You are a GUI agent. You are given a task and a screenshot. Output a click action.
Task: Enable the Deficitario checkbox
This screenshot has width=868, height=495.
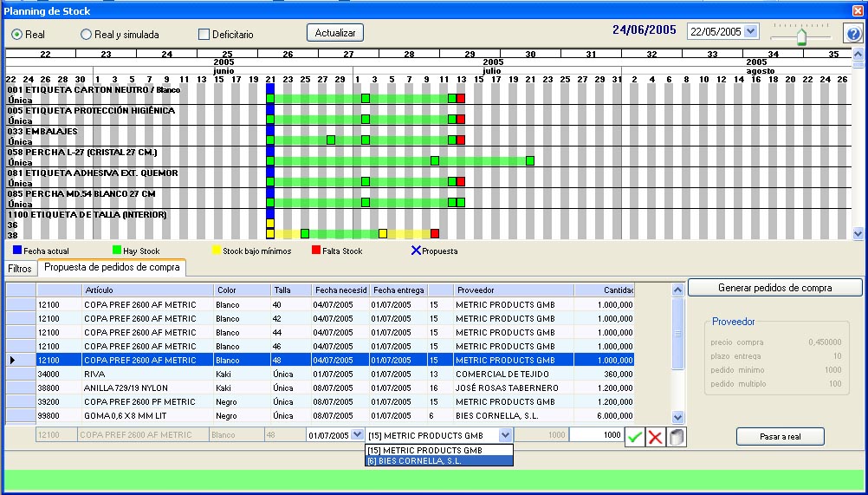click(x=204, y=35)
